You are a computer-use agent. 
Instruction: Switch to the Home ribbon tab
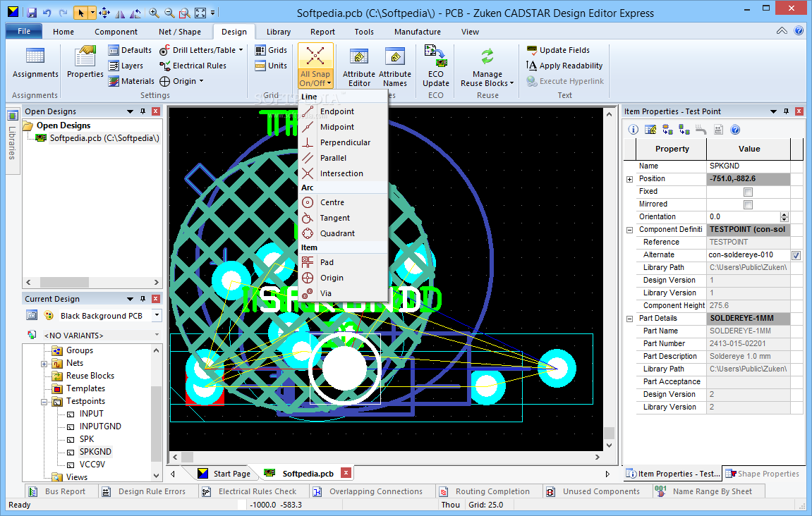[x=63, y=32]
